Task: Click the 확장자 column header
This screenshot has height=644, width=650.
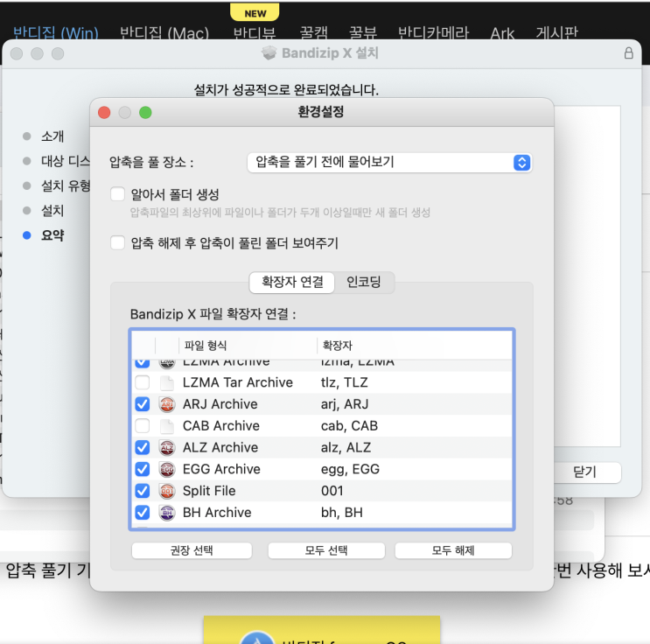Action: pyautogui.click(x=415, y=346)
